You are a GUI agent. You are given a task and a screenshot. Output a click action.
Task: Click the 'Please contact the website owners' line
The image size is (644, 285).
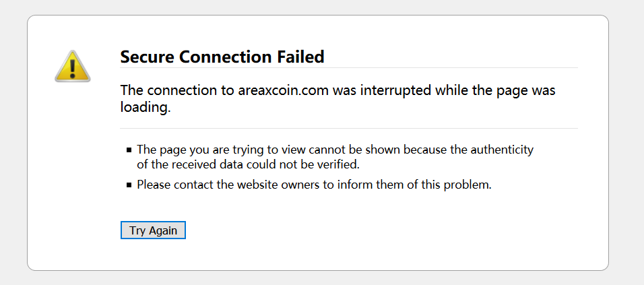[314, 185]
